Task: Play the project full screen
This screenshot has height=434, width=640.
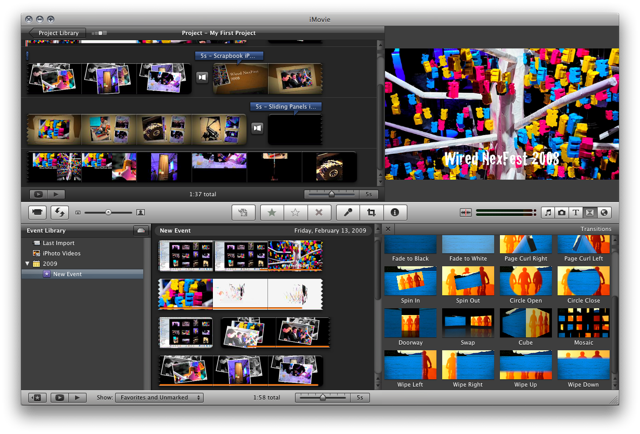Action: pyautogui.click(x=38, y=194)
